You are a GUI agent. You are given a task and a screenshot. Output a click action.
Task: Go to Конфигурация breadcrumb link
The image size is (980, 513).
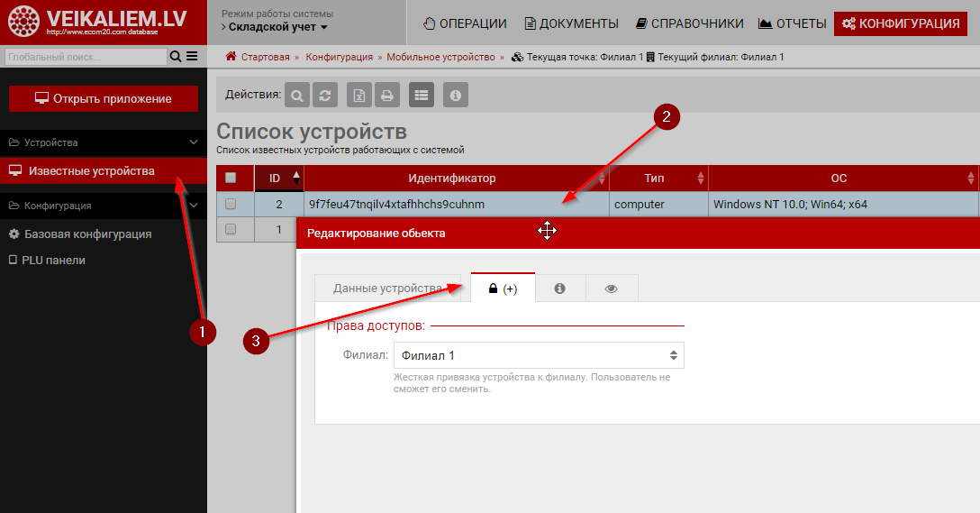pyautogui.click(x=339, y=57)
